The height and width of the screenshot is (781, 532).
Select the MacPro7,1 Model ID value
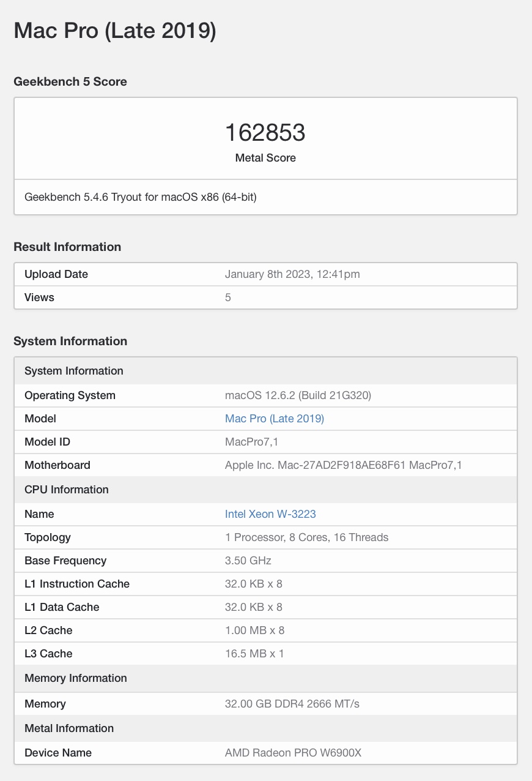[x=252, y=442]
